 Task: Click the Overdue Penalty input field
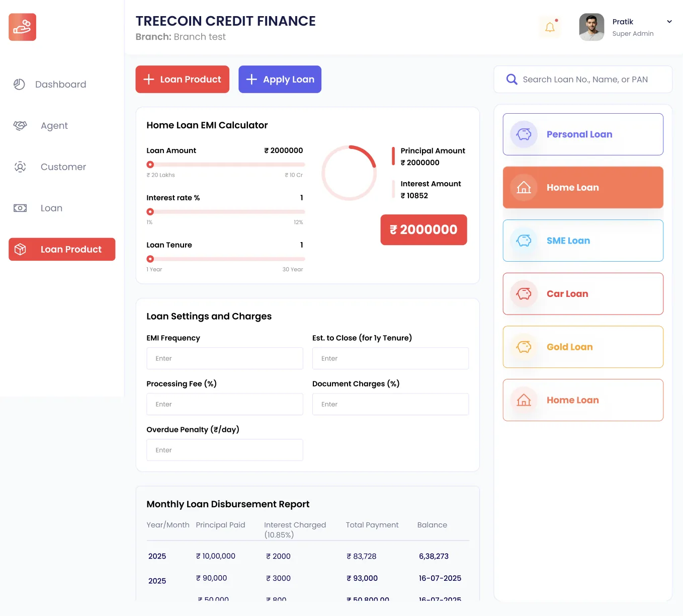(x=225, y=450)
